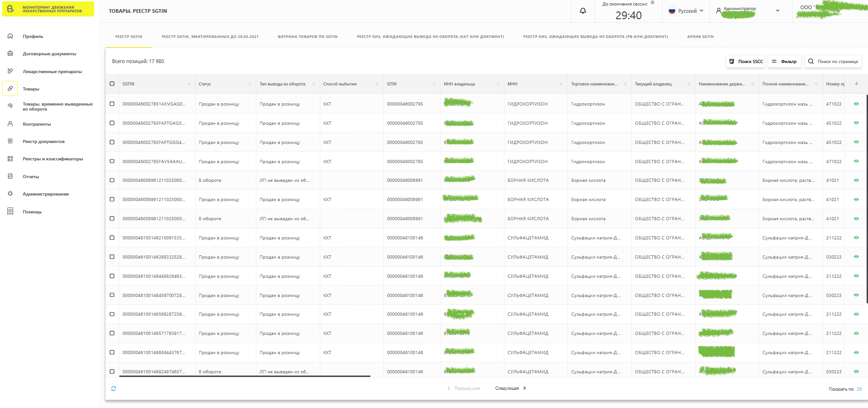Image resolution: width=868 pixels, height=408 pixels.
Task: Click the Предыдущая page link
Action: pyautogui.click(x=463, y=388)
